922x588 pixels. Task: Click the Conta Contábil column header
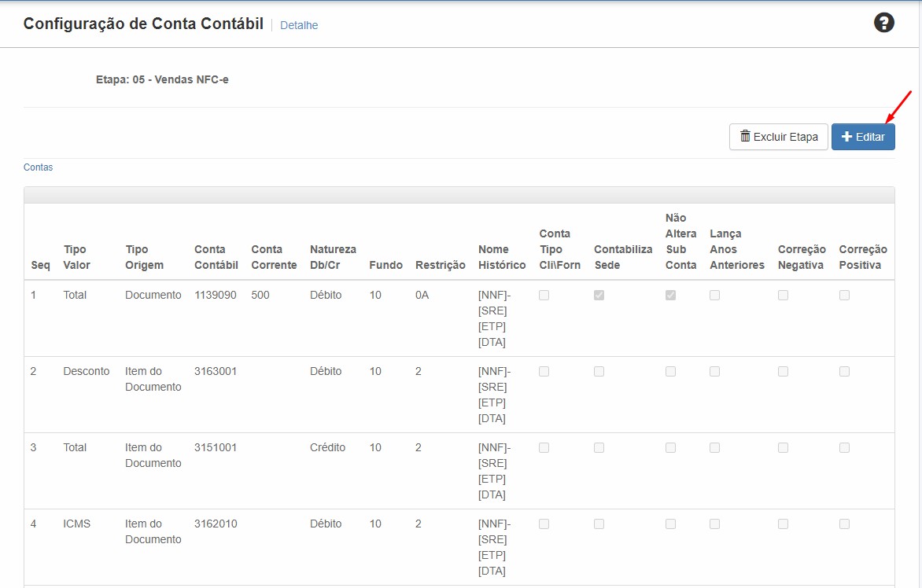click(216, 257)
